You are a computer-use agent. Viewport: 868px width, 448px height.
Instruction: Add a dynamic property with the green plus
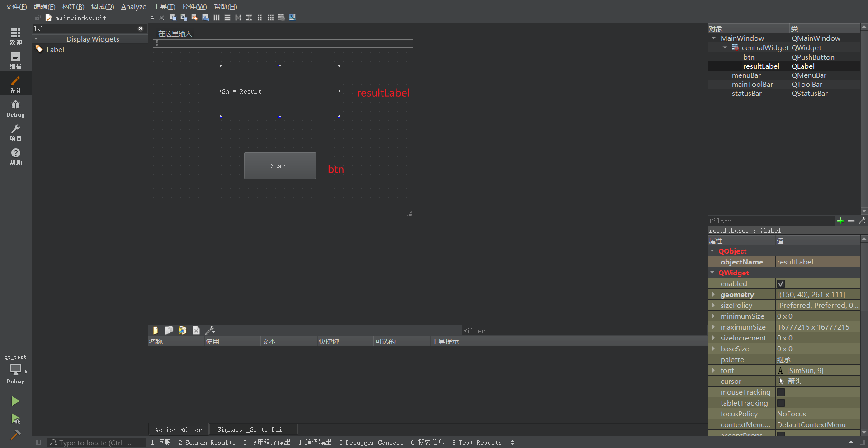point(840,221)
